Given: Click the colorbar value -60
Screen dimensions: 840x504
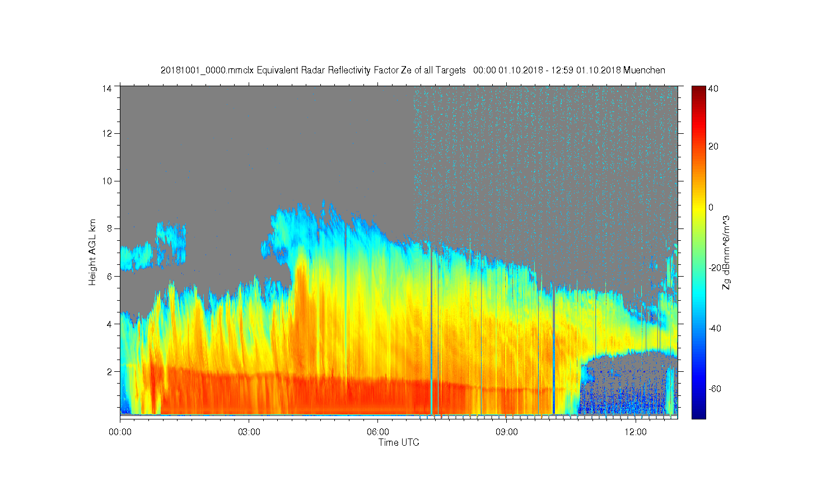Looking at the screenshot, I should [x=715, y=389].
